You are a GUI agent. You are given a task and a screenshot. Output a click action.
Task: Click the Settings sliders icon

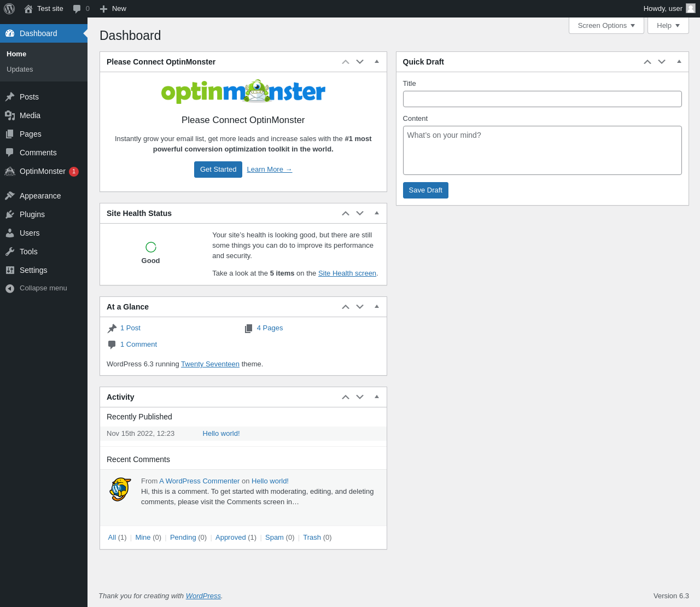coord(10,270)
